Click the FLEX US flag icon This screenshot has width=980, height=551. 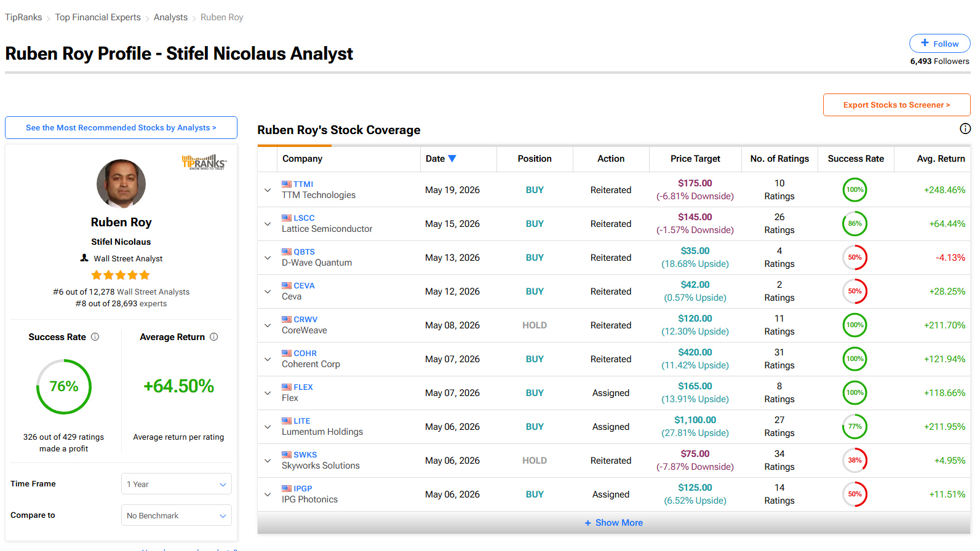(287, 387)
